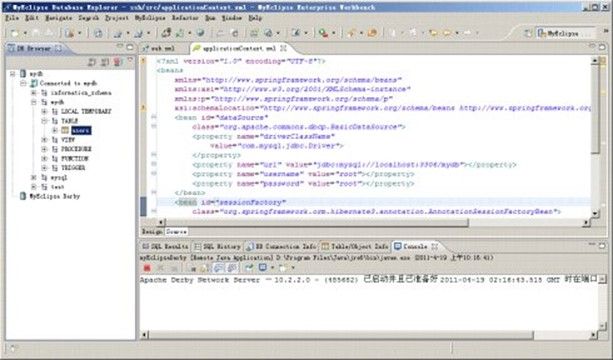Maximize the Console view panel
The height and width of the screenshot is (360, 613).
[602, 245]
